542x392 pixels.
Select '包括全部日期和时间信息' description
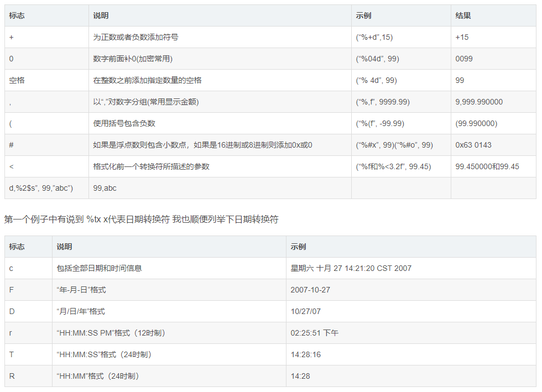(99, 268)
